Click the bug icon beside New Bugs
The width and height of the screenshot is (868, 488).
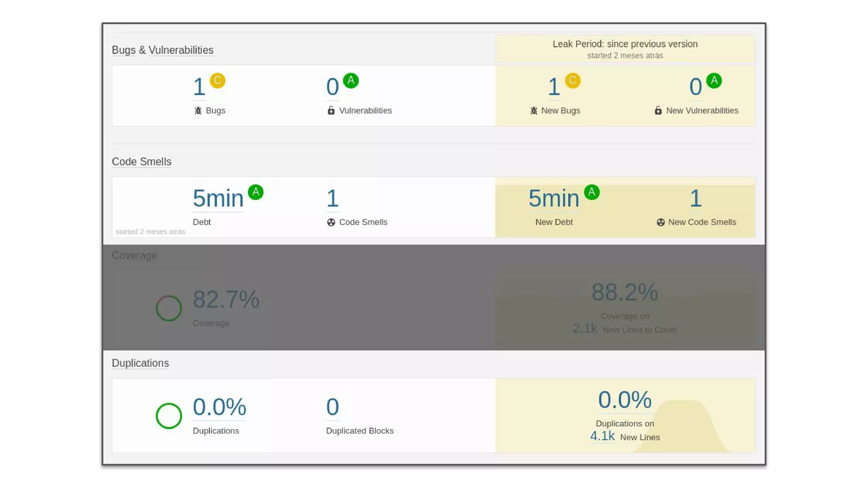[x=534, y=111]
